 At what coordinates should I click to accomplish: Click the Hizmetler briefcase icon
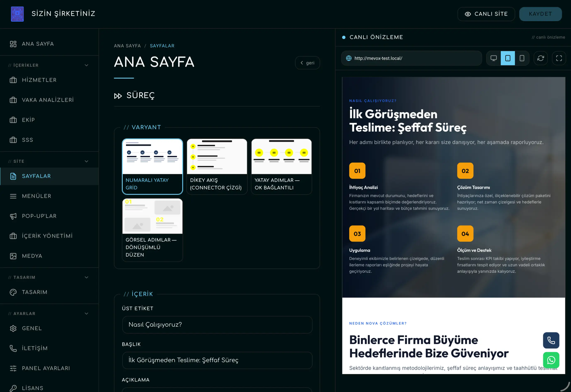click(x=13, y=80)
